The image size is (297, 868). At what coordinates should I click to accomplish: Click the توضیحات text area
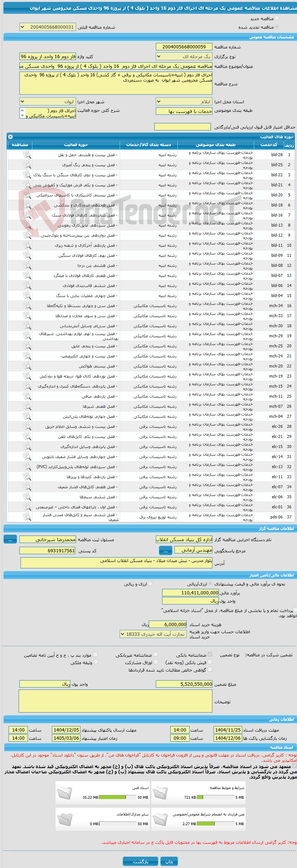[116, 701]
